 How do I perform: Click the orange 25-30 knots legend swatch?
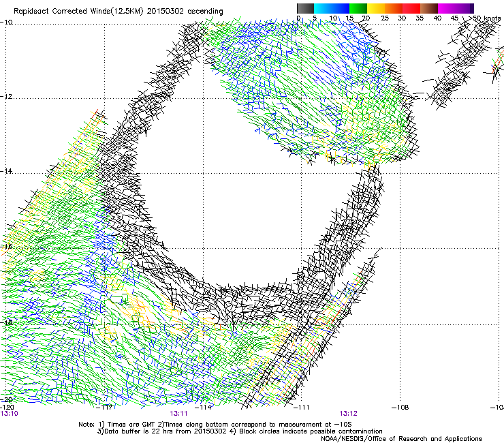[394, 8]
